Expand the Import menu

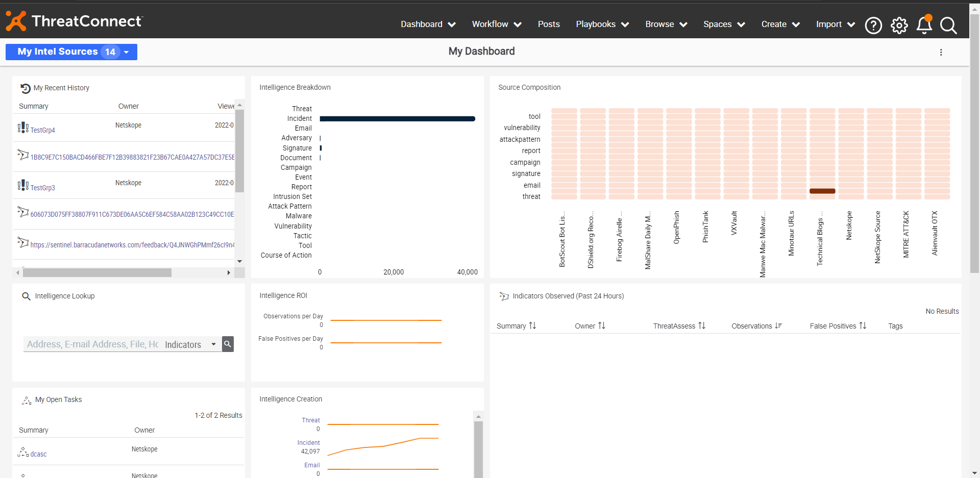tap(836, 24)
